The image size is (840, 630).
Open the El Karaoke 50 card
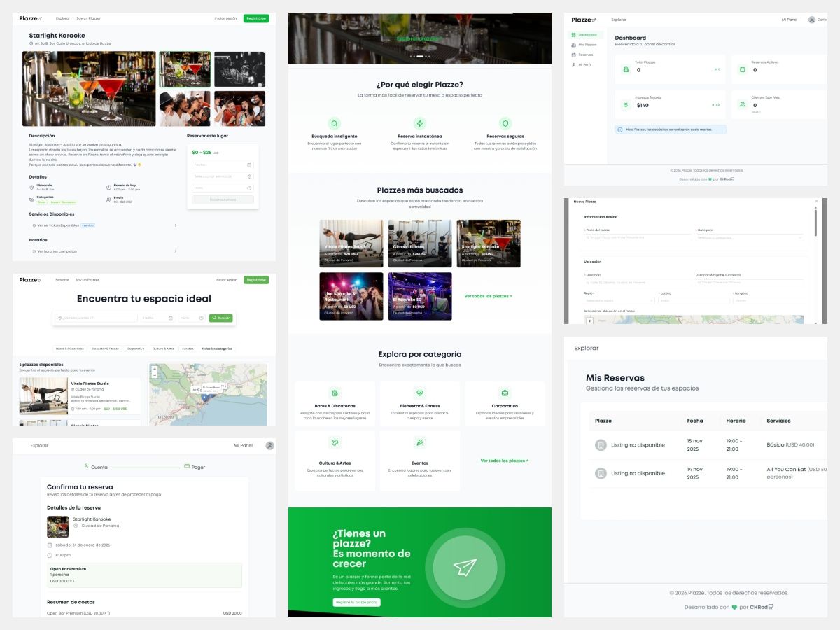pos(419,296)
